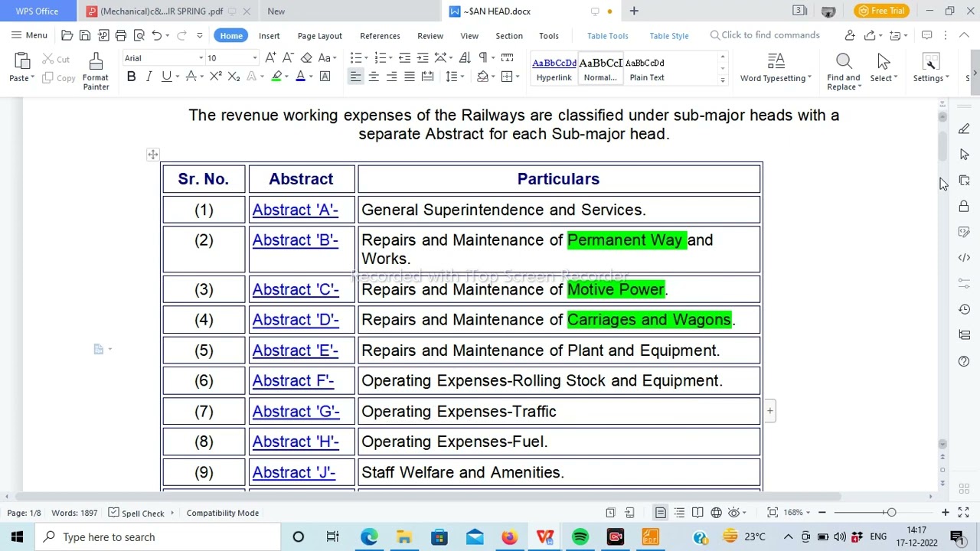The width and height of the screenshot is (980, 551).
Task: Click the green text highlight color
Action: 276,77
